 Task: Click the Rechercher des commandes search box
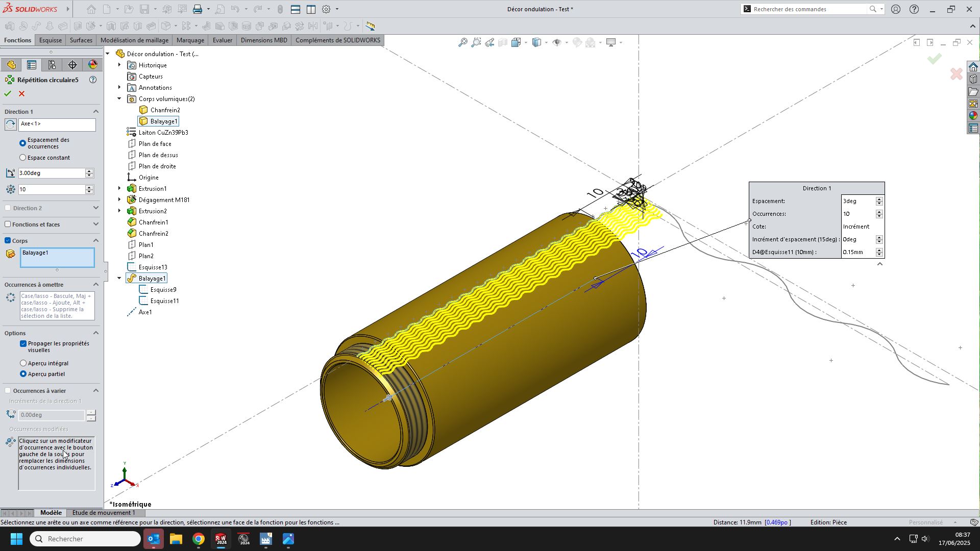[x=810, y=9]
